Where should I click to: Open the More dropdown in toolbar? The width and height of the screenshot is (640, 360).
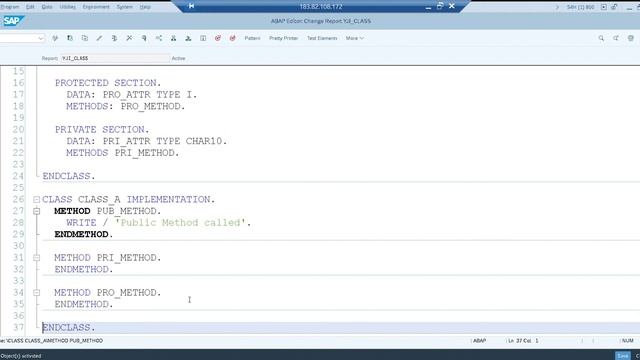pyautogui.click(x=354, y=38)
